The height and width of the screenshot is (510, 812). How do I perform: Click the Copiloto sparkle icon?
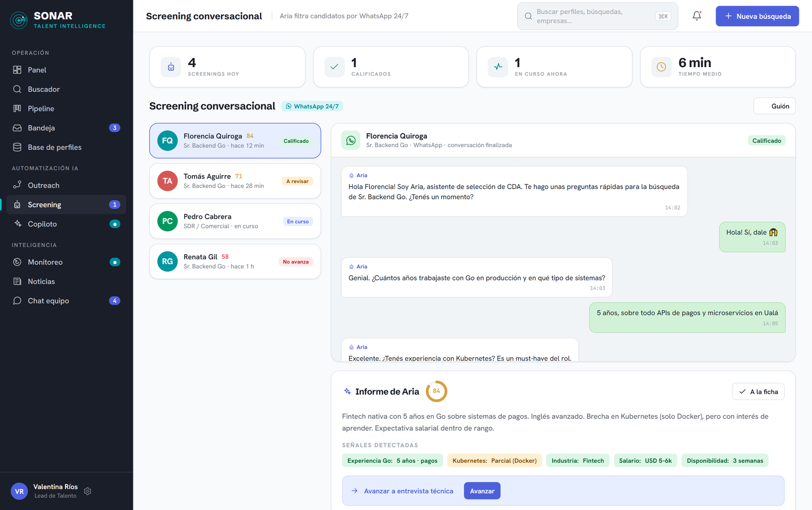(x=17, y=224)
